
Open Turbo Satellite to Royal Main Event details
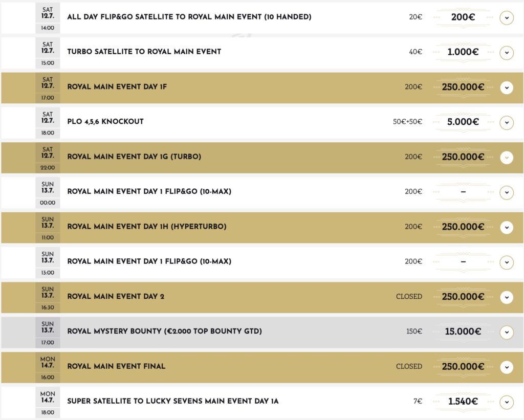coord(507,53)
